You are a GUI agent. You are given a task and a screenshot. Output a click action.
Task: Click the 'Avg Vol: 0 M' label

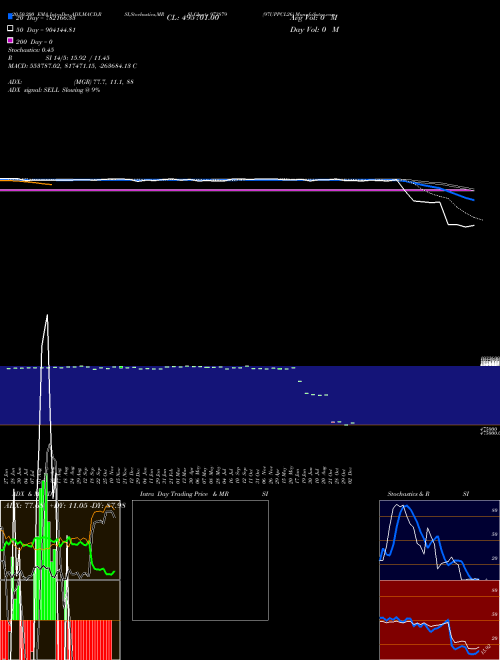314,18
